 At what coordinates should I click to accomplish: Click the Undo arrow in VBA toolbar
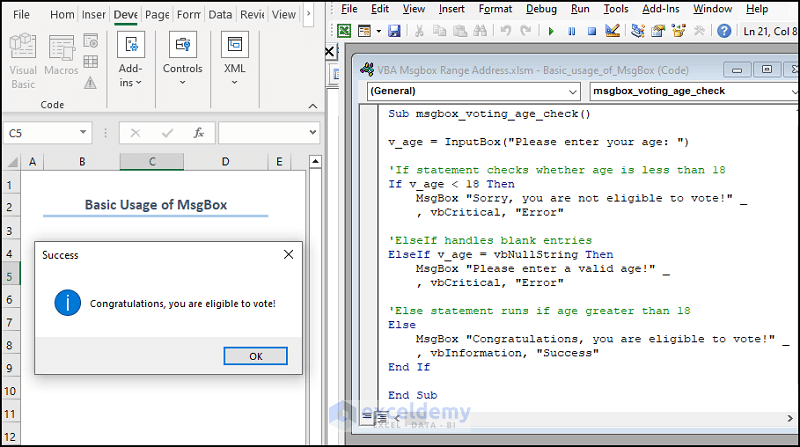505,31
